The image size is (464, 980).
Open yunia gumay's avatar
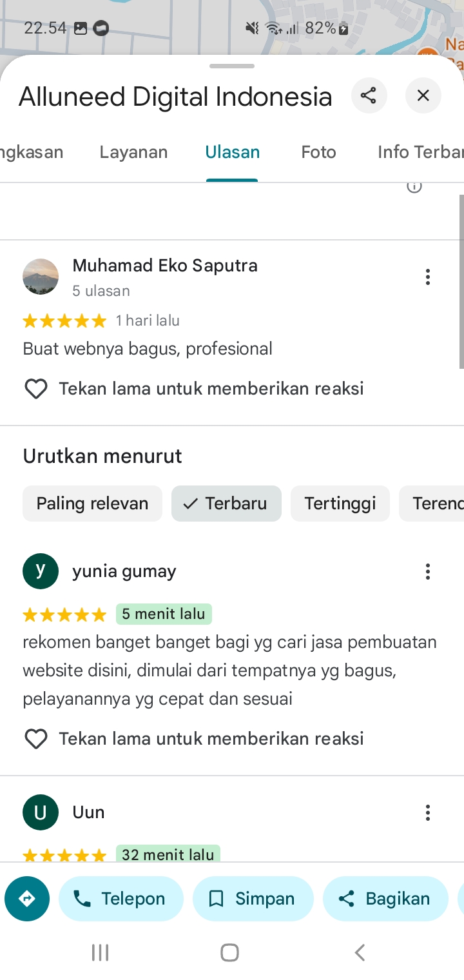click(x=41, y=571)
